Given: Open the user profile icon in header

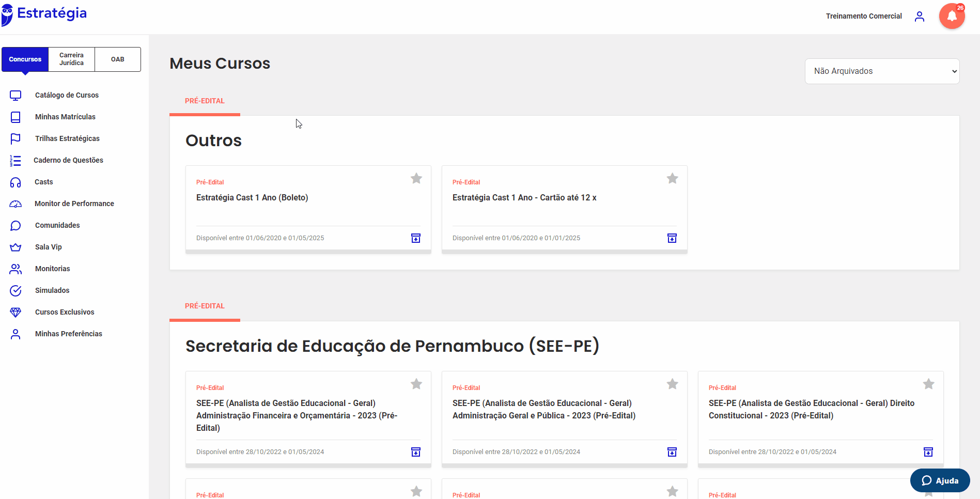Looking at the screenshot, I should click(920, 17).
